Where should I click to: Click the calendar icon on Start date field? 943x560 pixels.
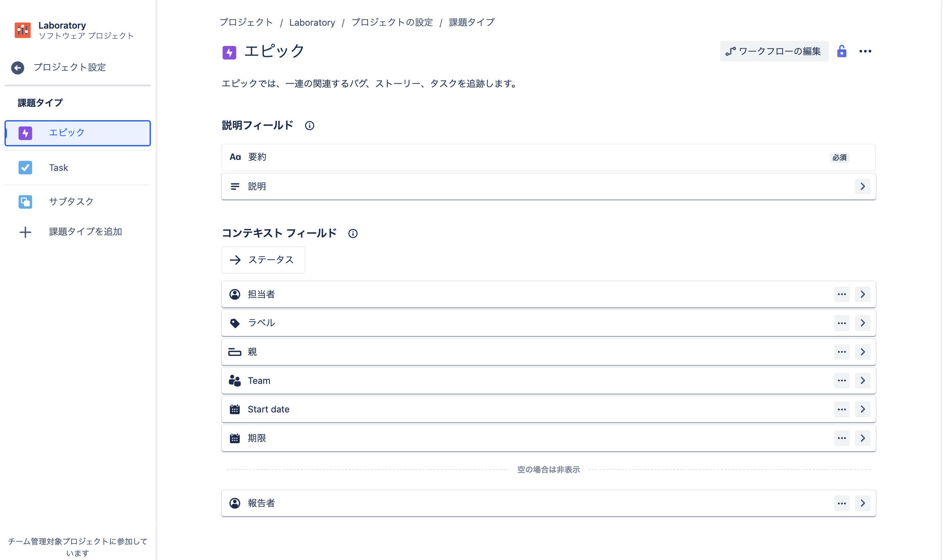click(235, 409)
